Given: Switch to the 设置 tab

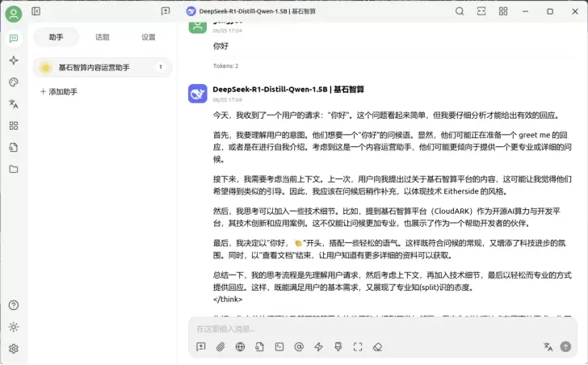Looking at the screenshot, I should click(x=149, y=37).
